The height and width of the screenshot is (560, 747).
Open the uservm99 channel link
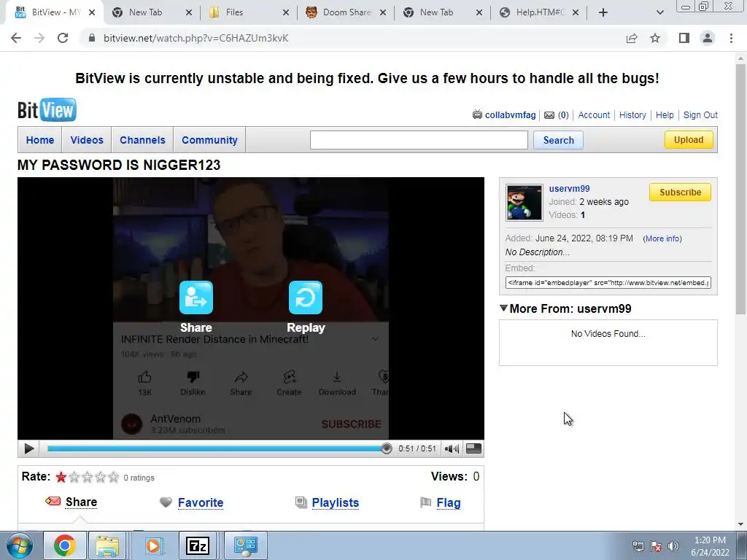pyautogui.click(x=569, y=189)
